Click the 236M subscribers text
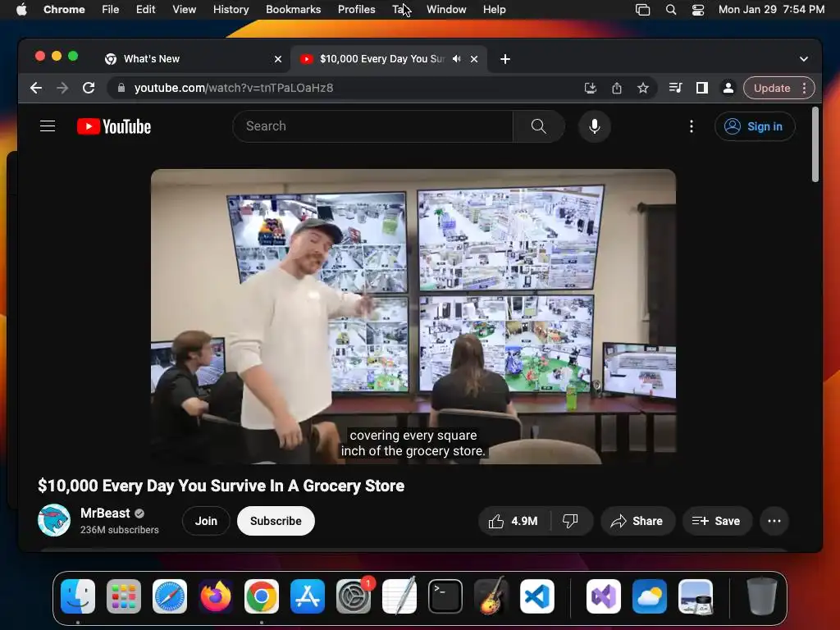 point(120,530)
